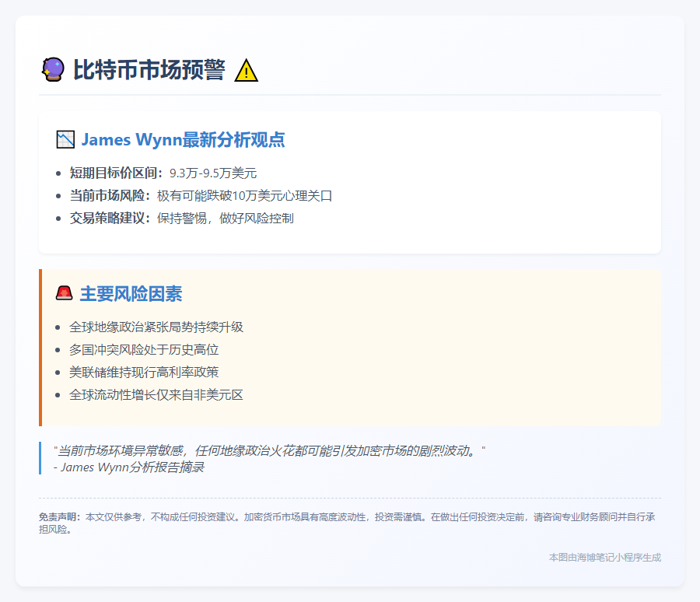Click the yellow warning triangle icon

246,71
